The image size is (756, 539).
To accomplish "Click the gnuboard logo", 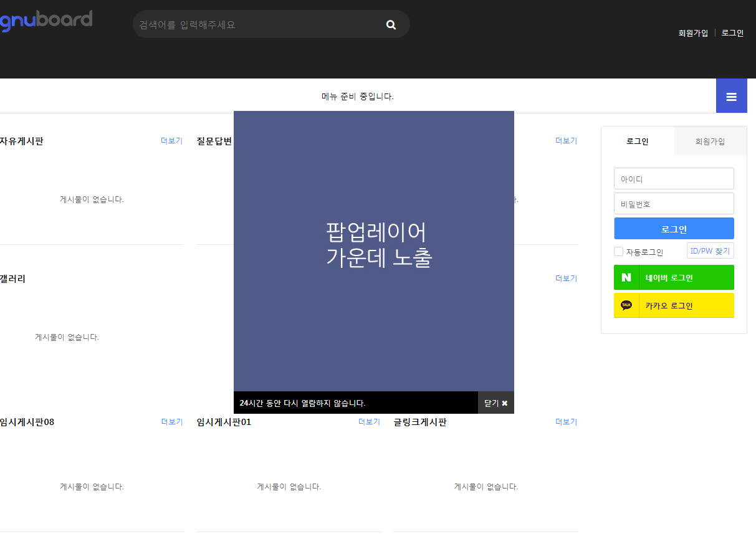I will click(46, 21).
